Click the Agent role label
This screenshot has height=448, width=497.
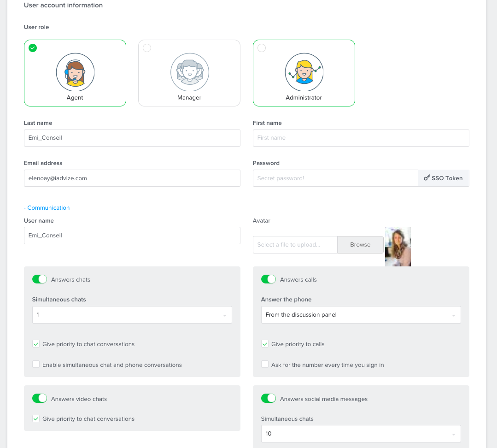tap(75, 98)
